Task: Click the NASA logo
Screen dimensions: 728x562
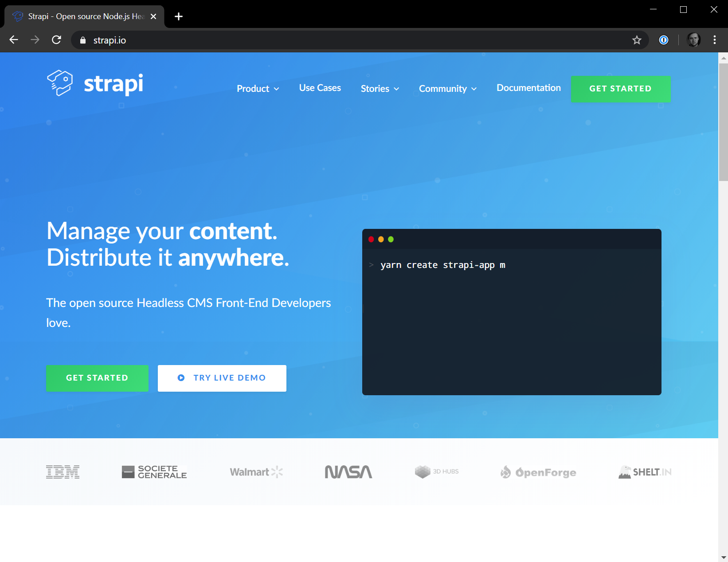Action: coord(348,472)
